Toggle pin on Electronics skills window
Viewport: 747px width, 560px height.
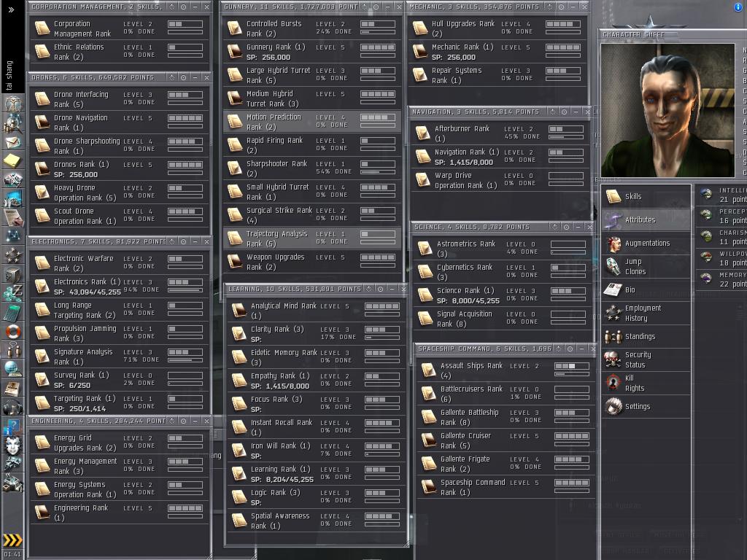click(x=172, y=241)
